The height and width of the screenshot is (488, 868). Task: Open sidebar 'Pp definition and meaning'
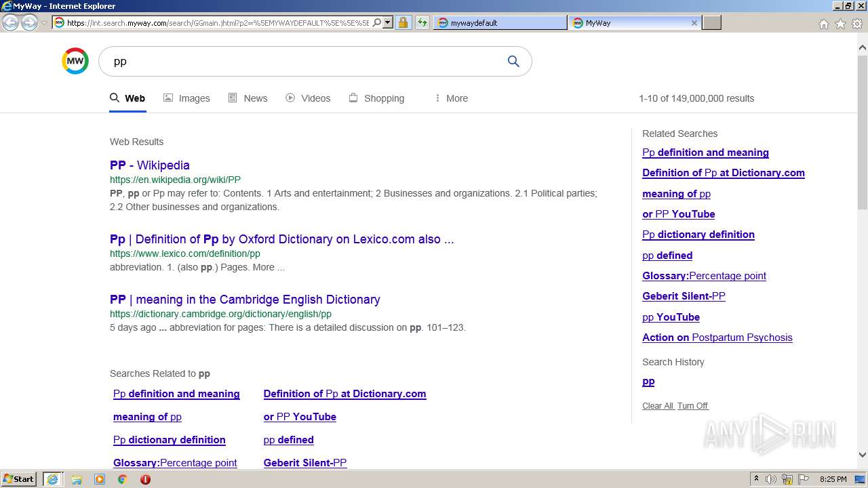[705, 152]
